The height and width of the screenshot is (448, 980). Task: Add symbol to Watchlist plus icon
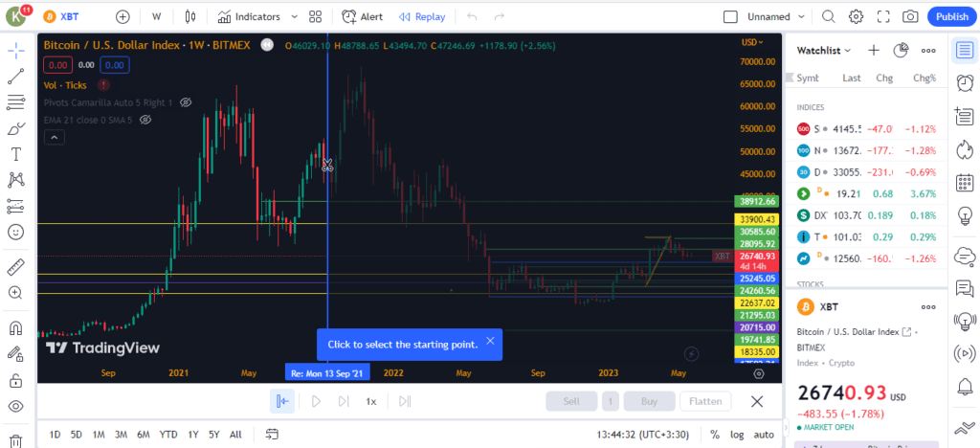(x=873, y=50)
